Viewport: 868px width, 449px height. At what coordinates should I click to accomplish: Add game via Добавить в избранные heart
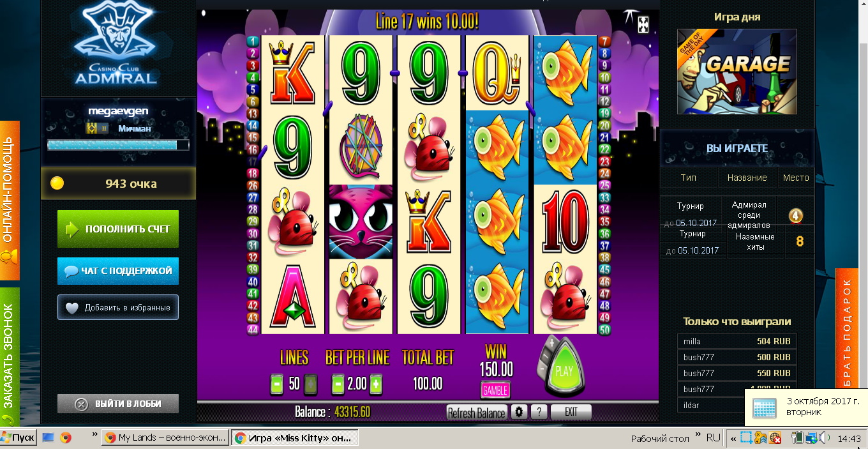pyautogui.click(x=118, y=307)
